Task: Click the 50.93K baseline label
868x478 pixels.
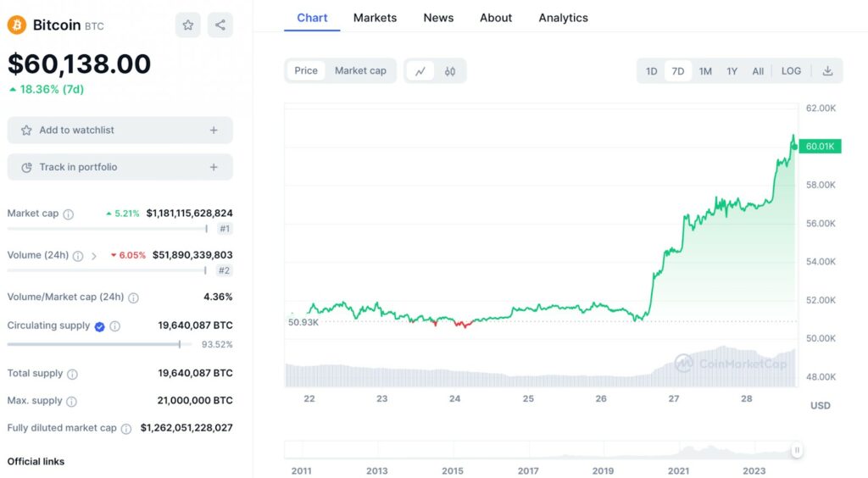Action: (x=303, y=322)
